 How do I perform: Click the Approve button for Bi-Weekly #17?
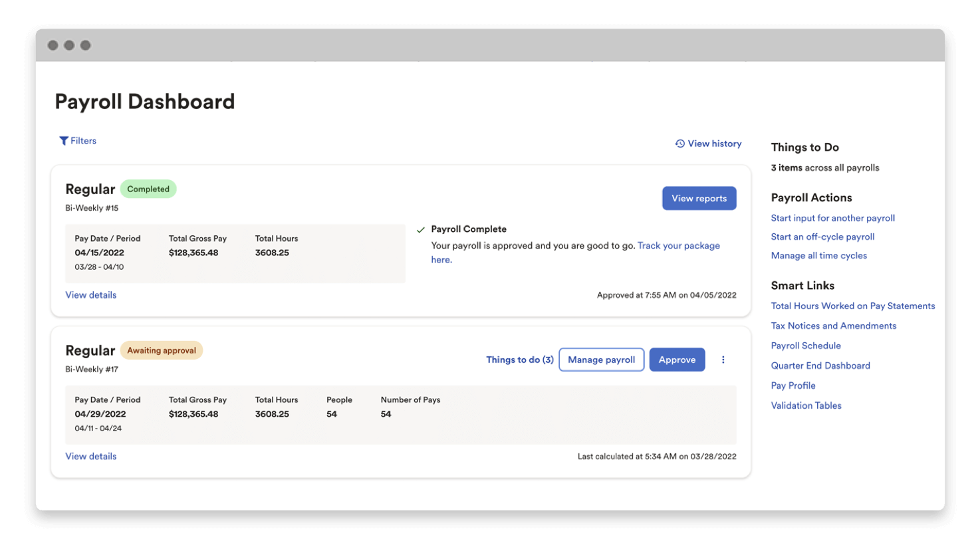(x=677, y=359)
